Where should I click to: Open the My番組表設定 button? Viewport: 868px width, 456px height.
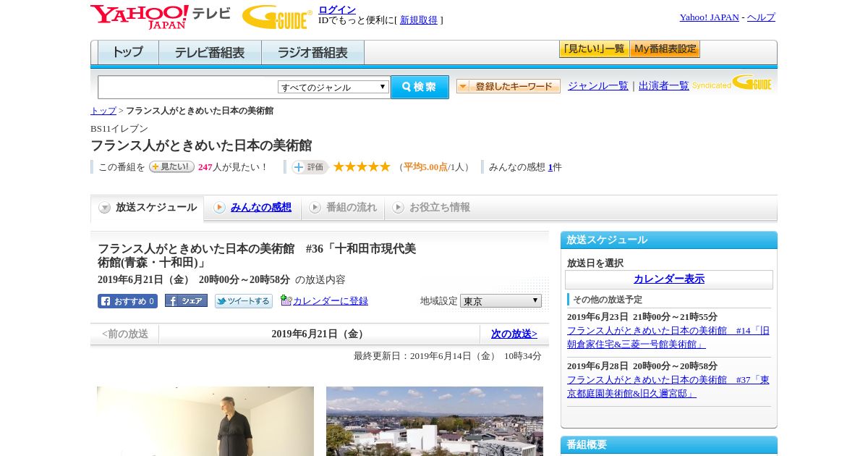coord(665,49)
